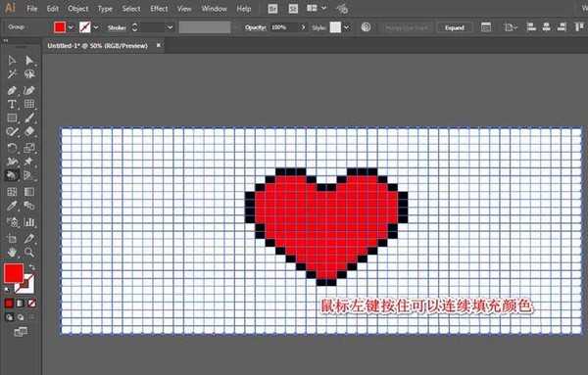
Task: Choose the Width tool
Action: pos(12,162)
